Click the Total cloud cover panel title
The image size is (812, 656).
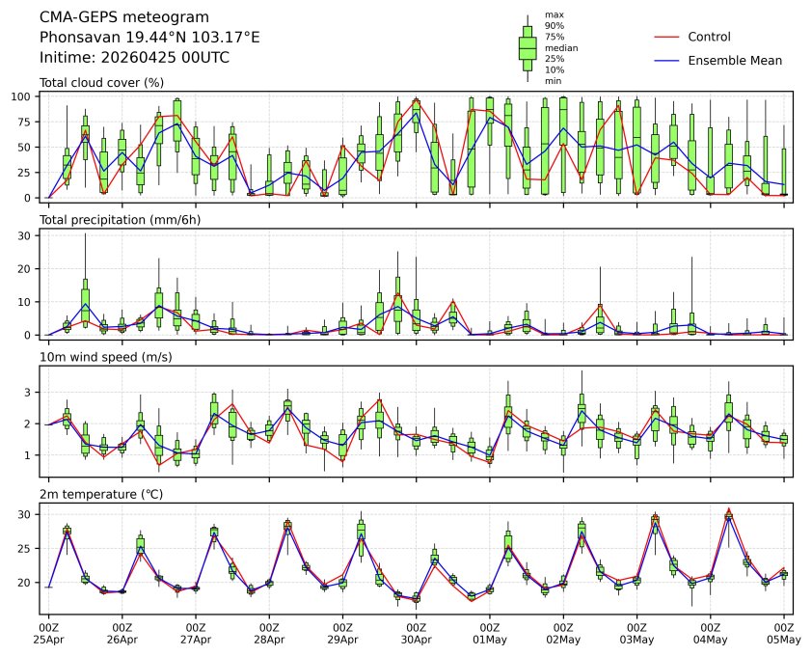(101, 83)
